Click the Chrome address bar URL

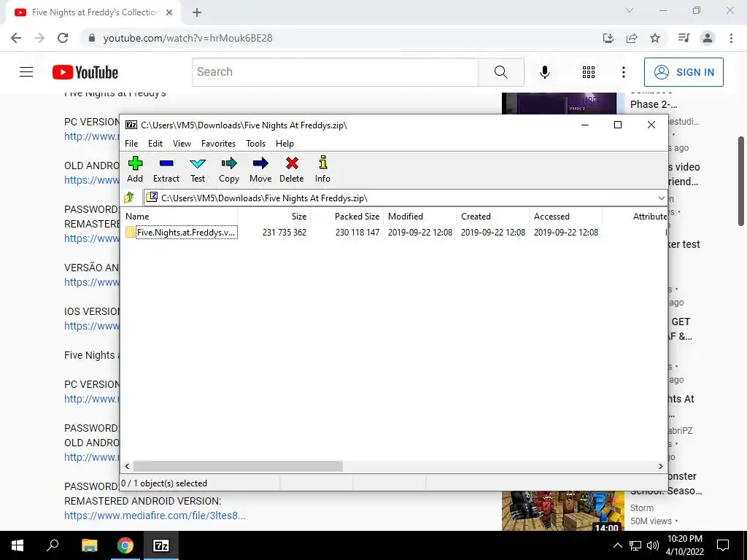[187, 38]
